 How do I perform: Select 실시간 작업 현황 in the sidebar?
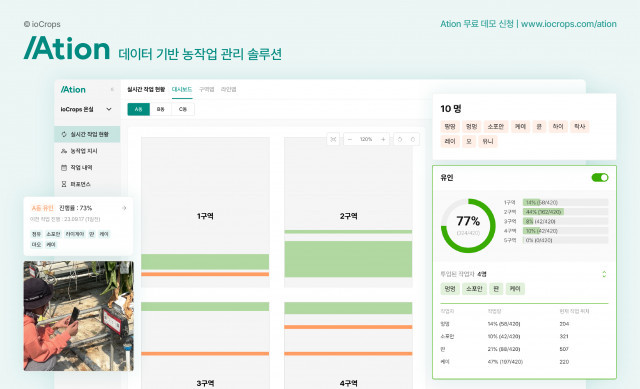point(87,134)
